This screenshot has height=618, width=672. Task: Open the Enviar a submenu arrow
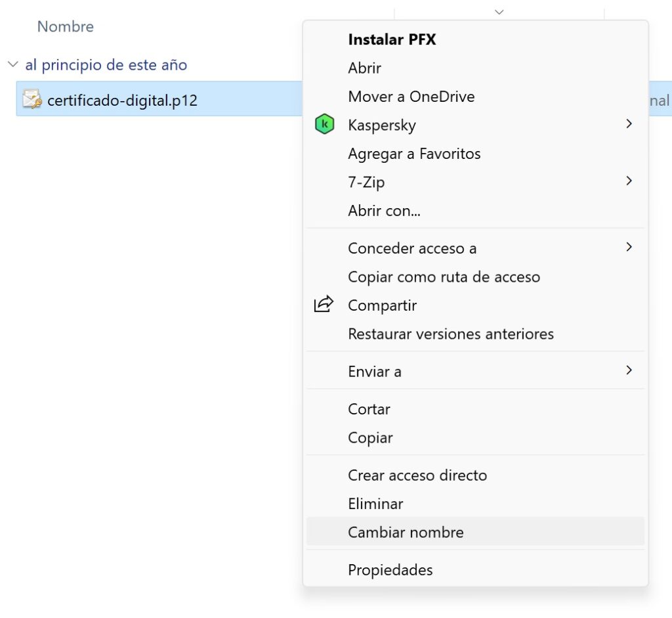tap(629, 370)
